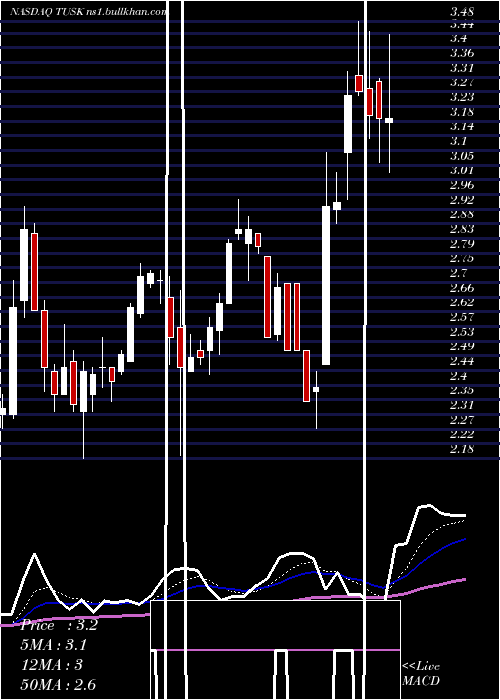Select the 3.27 axis value

tap(462, 82)
